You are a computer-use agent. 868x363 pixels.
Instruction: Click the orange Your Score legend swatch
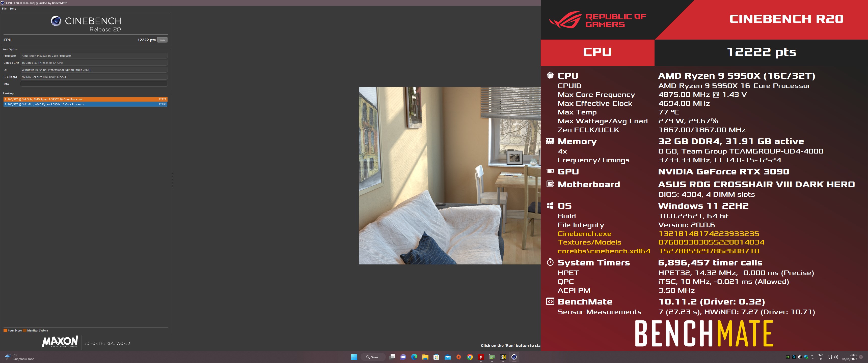point(5,330)
